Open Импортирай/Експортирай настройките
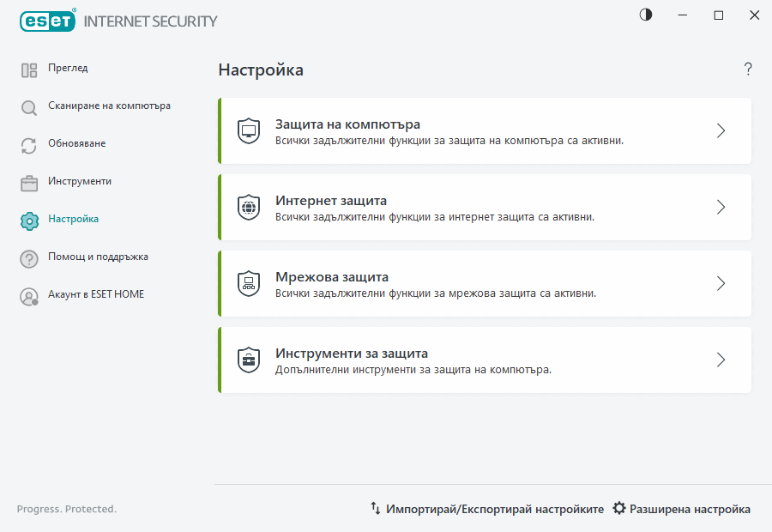 pyautogui.click(x=489, y=508)
